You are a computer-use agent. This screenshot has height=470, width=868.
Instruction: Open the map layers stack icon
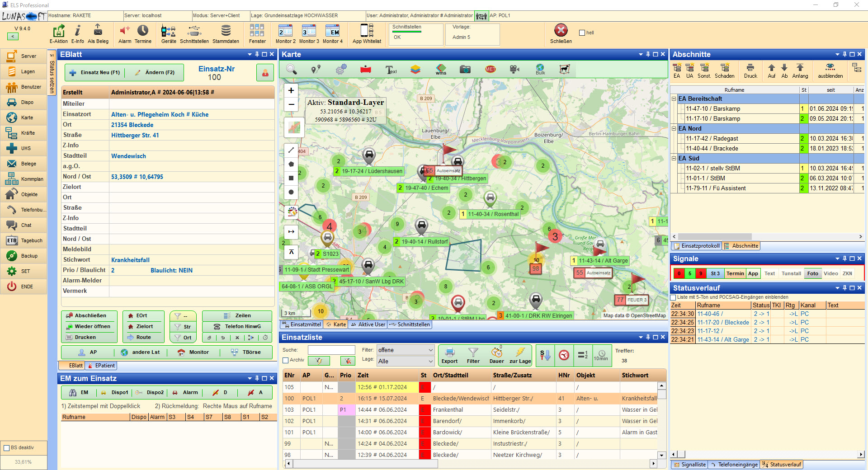coord(415,69)
